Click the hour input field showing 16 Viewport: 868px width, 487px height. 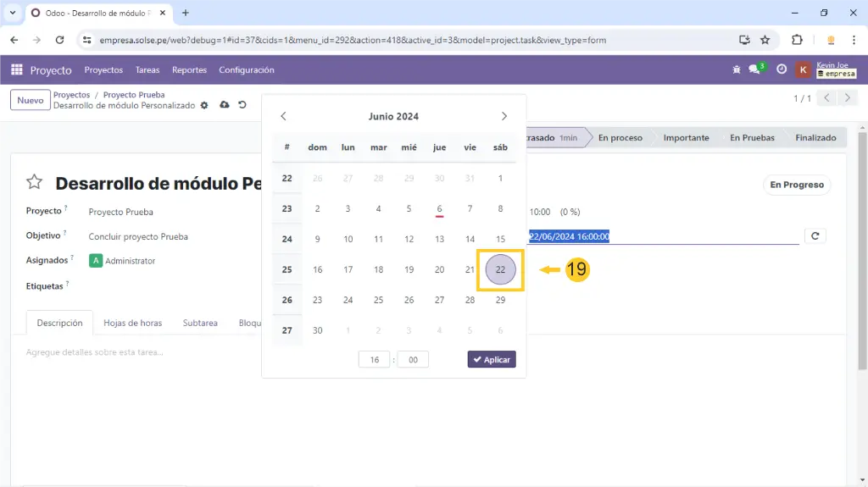[374, 360]
